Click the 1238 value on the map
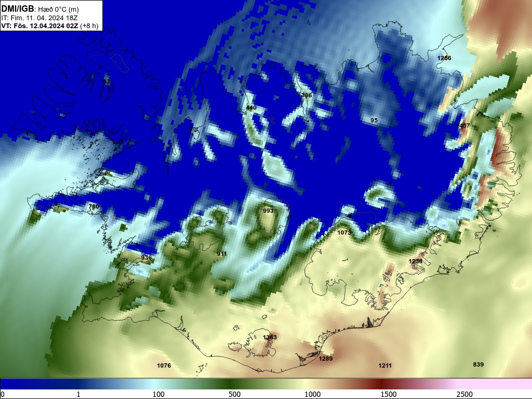 [415, 261]
